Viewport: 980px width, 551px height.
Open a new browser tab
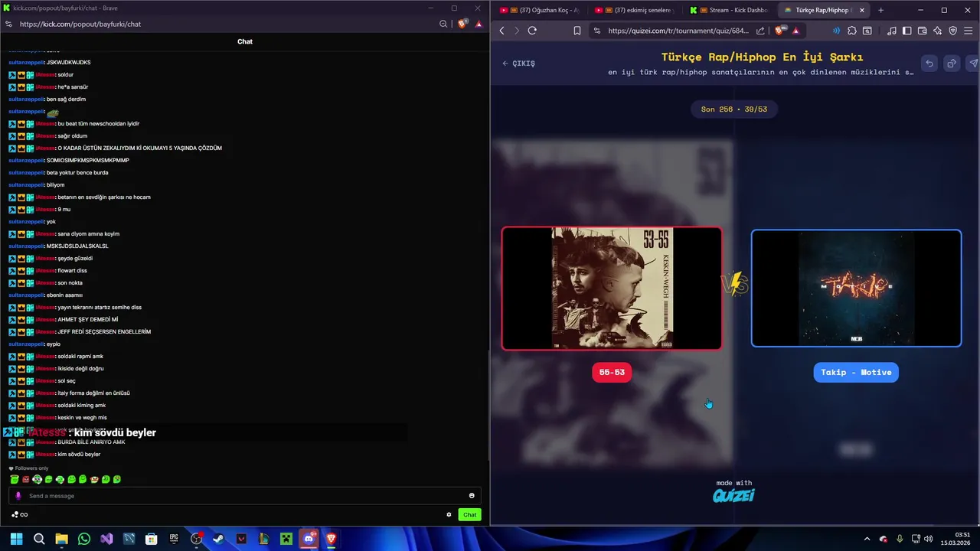[880, 10]
